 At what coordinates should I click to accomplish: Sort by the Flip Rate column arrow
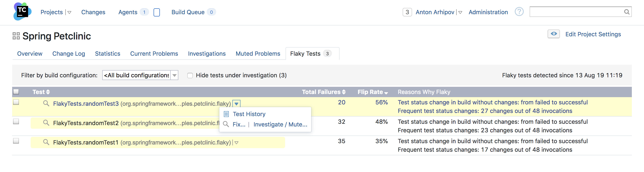[386, 93]
